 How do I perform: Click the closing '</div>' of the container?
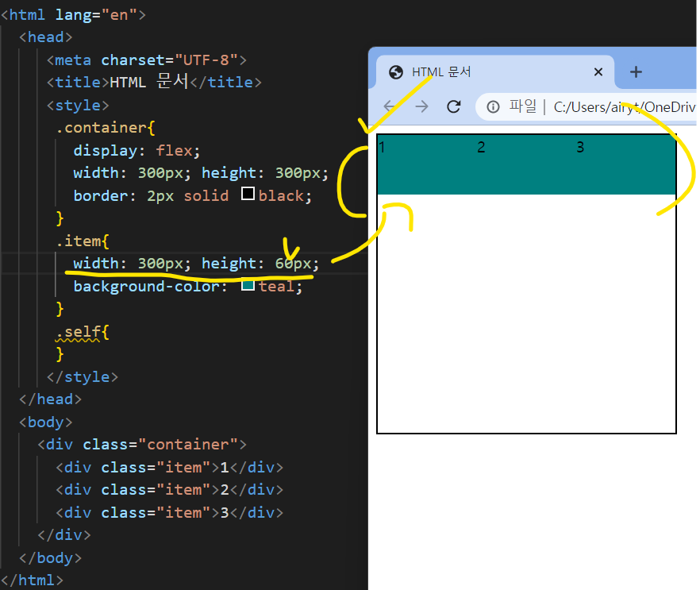pyautogui.click(x=64, y=535)
